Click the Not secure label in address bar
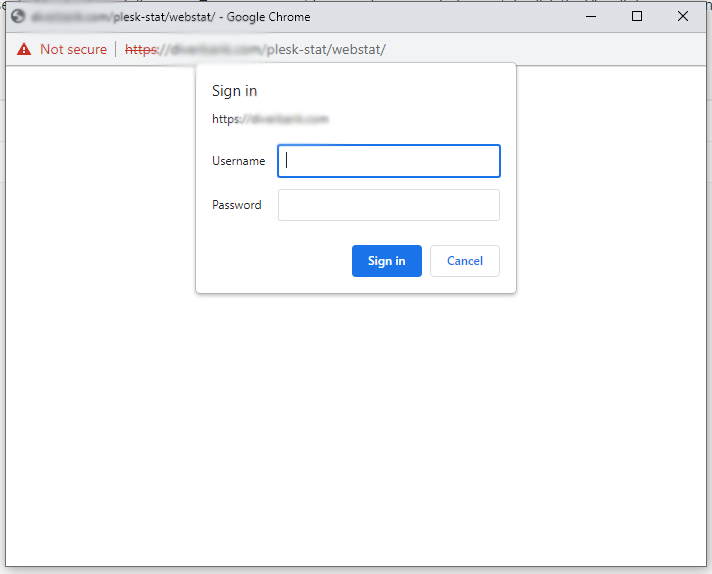 coord(74,49)
